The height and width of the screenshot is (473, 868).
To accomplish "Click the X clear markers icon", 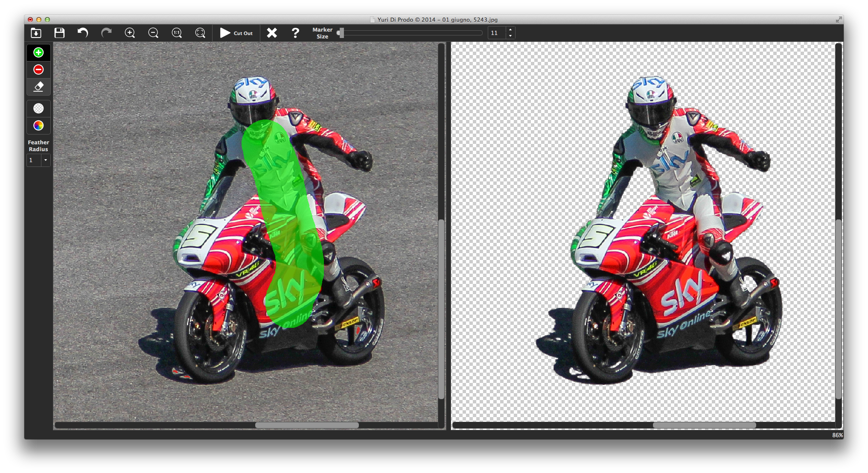I will (272, 33).
